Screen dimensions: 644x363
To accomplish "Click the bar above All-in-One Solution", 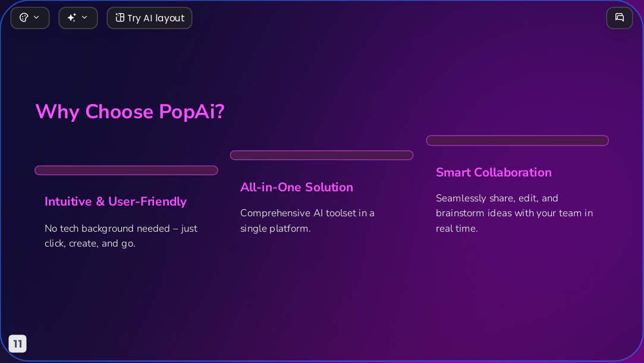I will click(322, 155).
